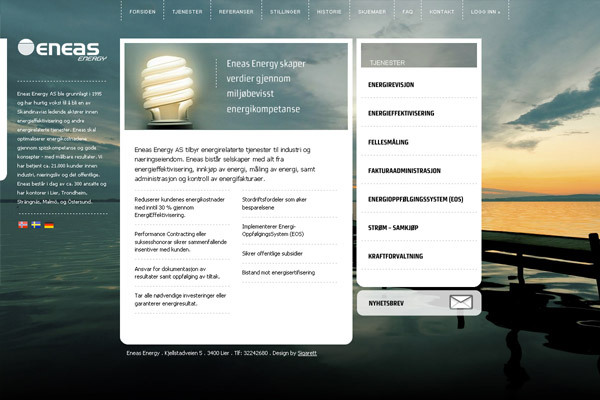The width and height of the screenshot is (600, 400).
Task: Switch to German flag language
Action: tap(49, 225)
